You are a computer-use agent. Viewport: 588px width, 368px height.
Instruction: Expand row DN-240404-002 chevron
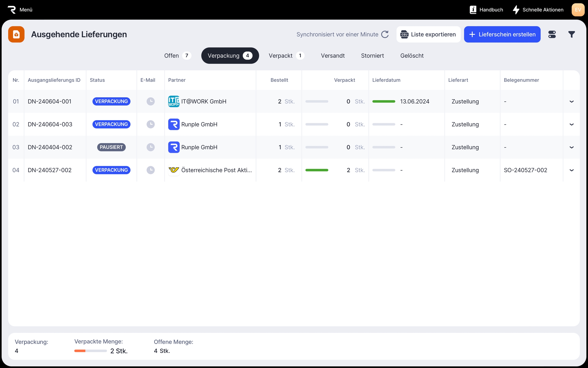point(571,147)
